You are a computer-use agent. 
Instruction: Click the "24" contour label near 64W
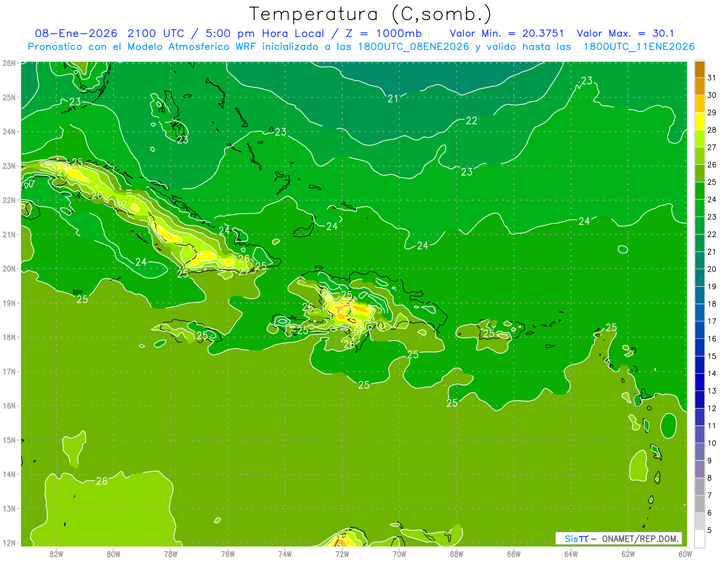click(x=584, y=221)
